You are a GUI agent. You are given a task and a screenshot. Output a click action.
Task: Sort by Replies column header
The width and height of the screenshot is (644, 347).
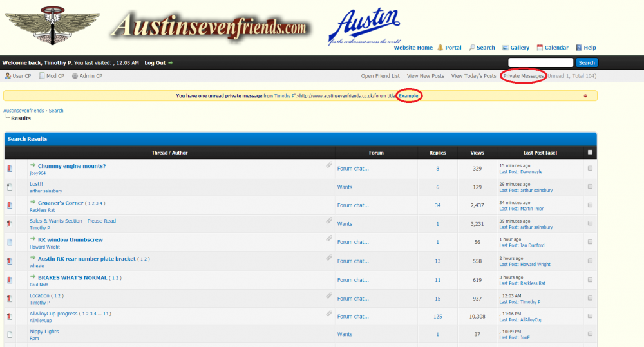point(437,153)
